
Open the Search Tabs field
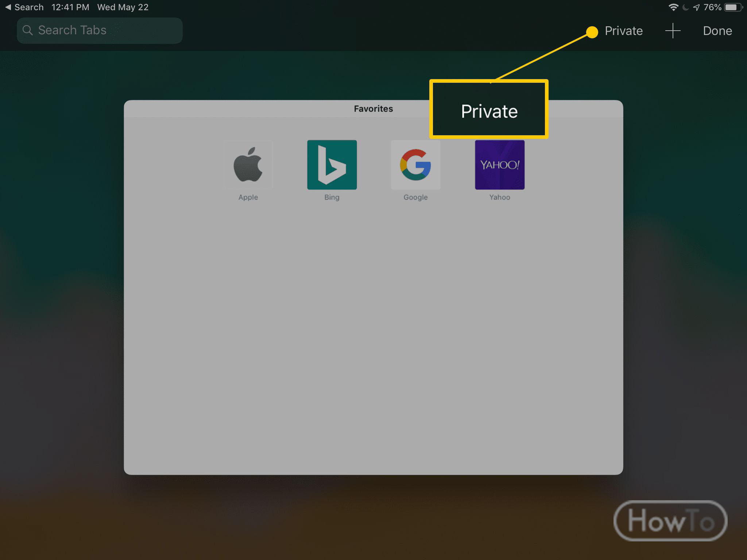click(x=100, y=30)
